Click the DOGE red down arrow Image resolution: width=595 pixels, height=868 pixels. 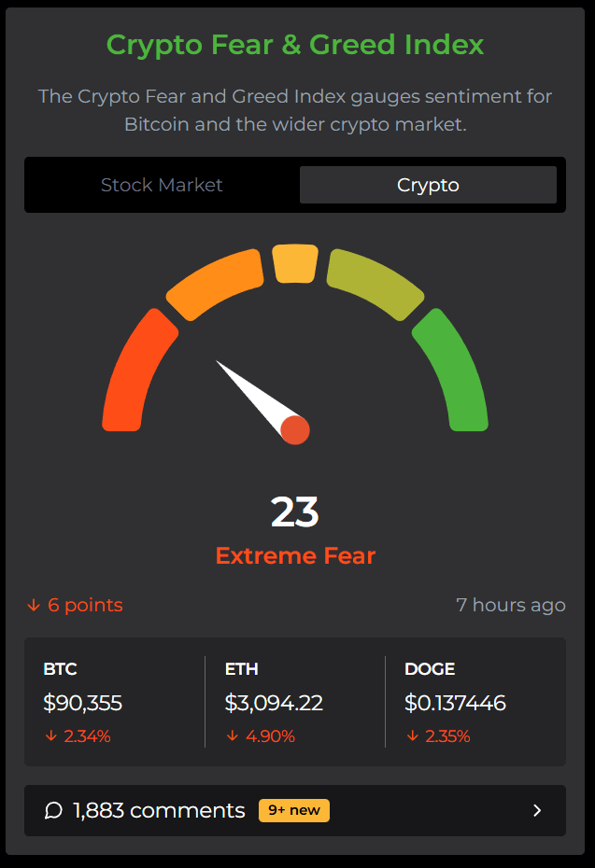tap(412, 736)
